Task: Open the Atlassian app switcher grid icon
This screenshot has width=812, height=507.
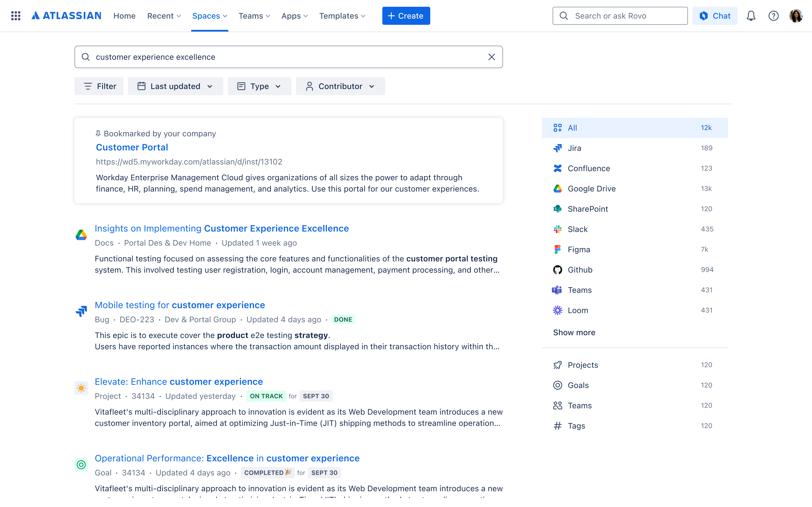Action: (x=15, y=15)
